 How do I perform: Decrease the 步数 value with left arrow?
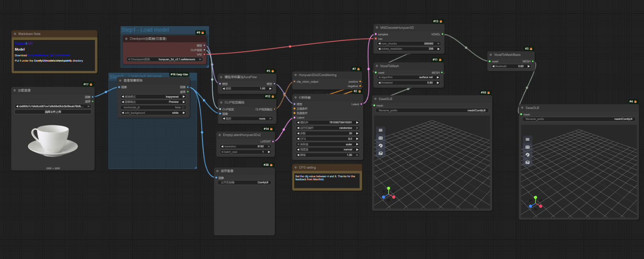pyautogui.click(x=298, y=133)
